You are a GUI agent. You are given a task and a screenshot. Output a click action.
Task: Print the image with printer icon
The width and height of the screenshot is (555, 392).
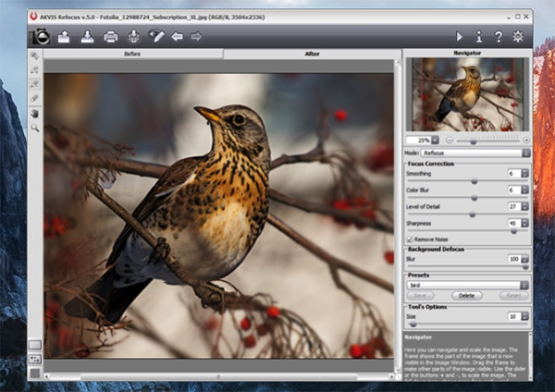point(110,37)
